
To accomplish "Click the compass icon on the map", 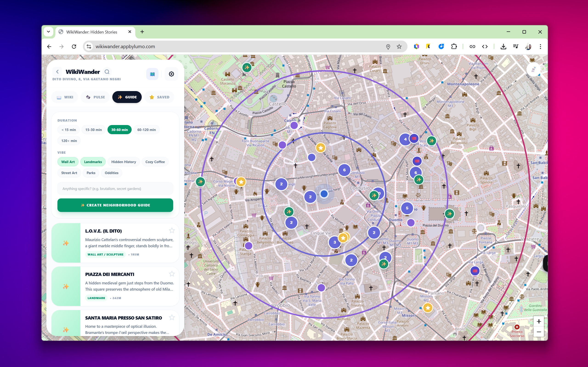I will [533, 70].
